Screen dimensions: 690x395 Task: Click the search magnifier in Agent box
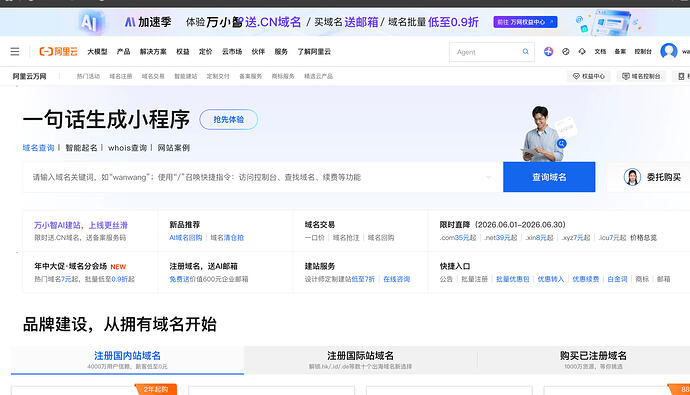525,51
